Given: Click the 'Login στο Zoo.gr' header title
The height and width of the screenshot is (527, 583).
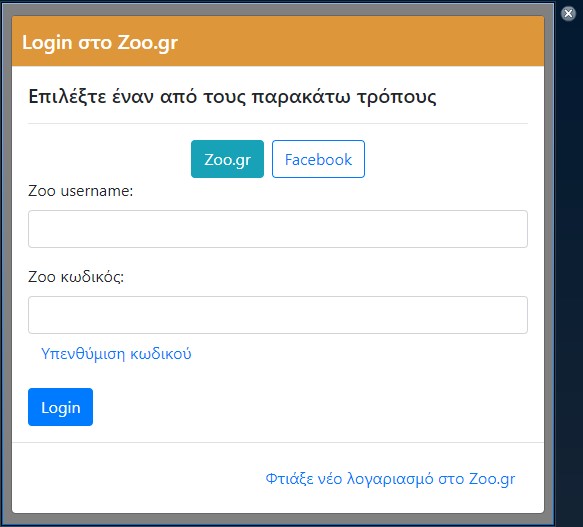Looking at the screenshot, I should tap(100, 42).
